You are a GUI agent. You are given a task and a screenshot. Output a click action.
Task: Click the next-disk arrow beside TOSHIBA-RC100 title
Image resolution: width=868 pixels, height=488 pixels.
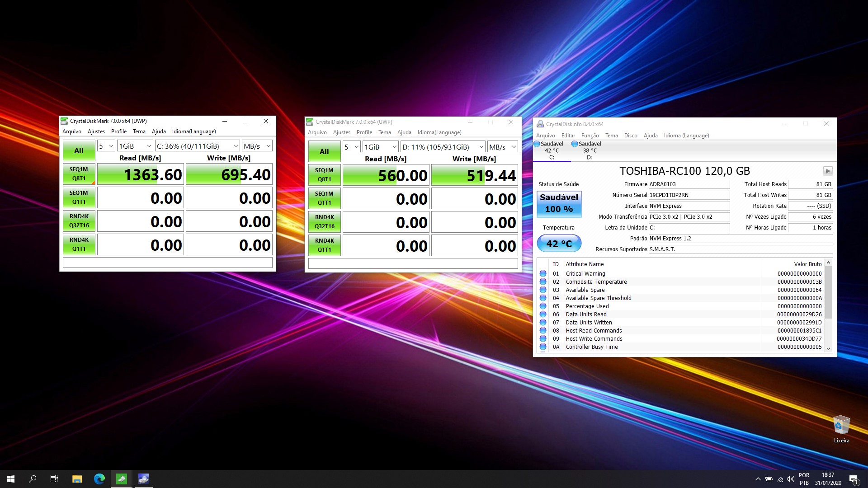coord(828,171)
